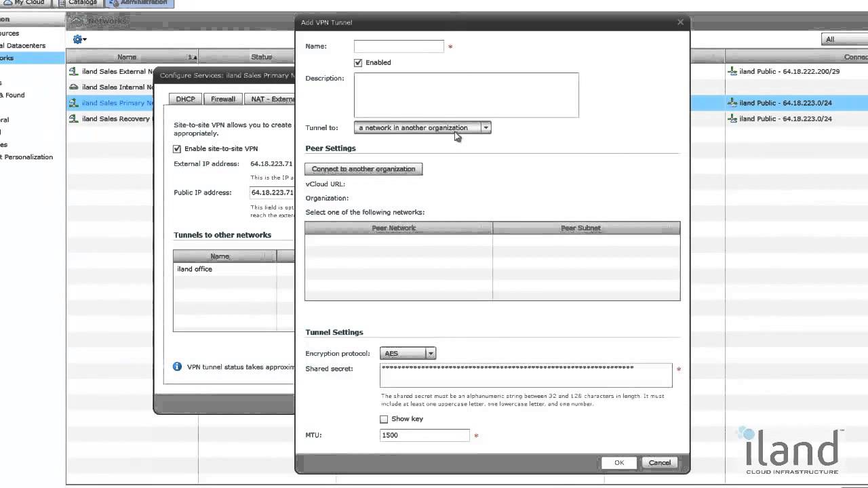The width and height of the screenshot is (868, 488).
Task: Click iland Public - 64.18.223.0/24 in Recovery row
Action: pyautogui.click(x=785, y=119)
